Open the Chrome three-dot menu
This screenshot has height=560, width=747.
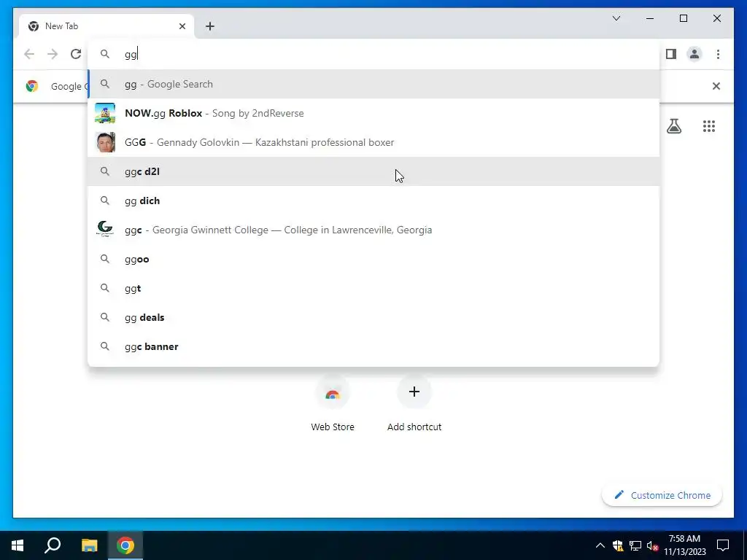[718, 54]
